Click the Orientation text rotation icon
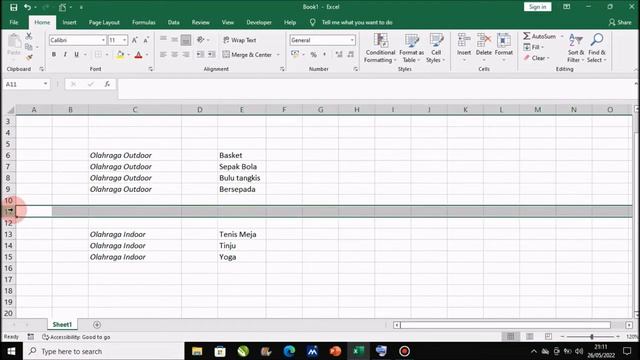This screenshot has height=360, width=640. pyautogui.click(x=200, y=40)
